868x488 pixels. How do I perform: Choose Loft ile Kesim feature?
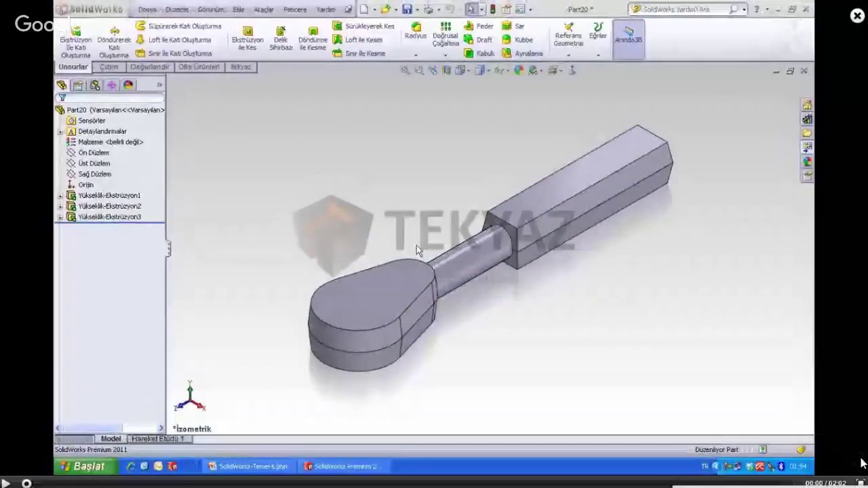(357, 40)
